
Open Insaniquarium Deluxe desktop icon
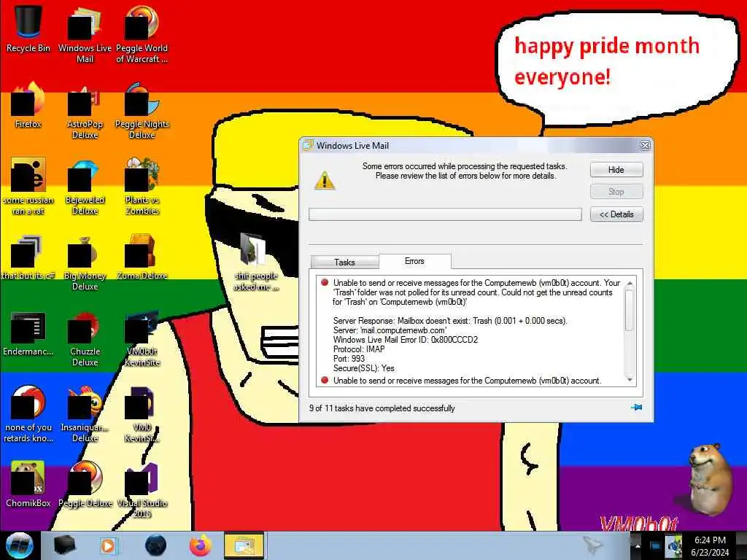(85, 413)
